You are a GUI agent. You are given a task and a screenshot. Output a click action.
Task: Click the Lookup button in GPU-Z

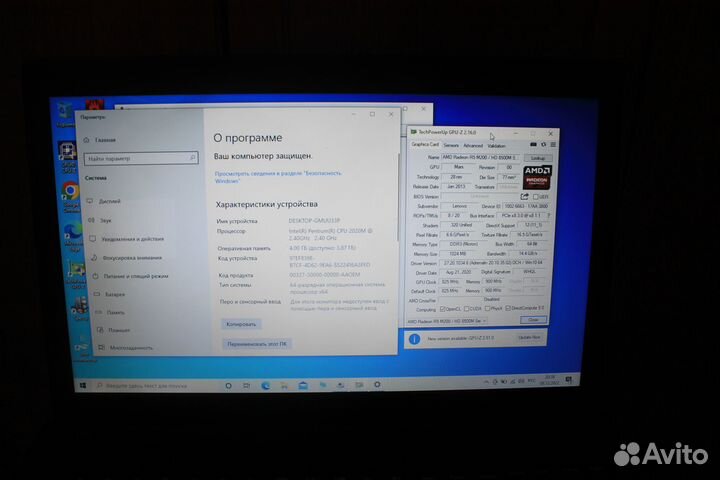537,158
